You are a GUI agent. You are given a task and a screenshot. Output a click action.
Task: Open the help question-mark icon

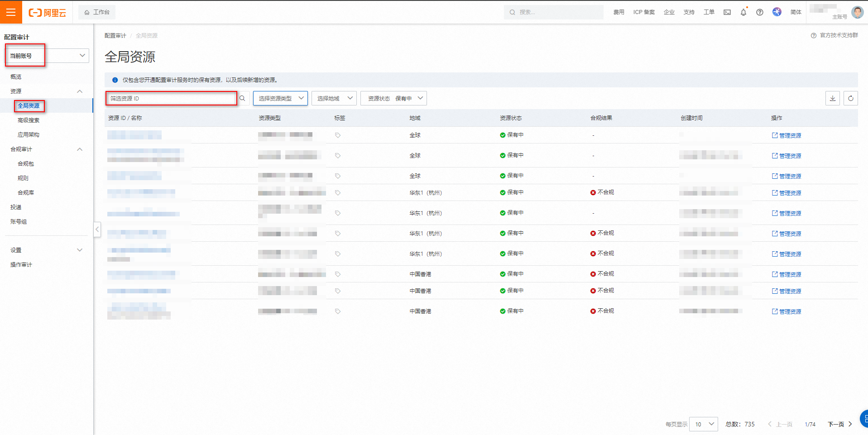[760, 12]
